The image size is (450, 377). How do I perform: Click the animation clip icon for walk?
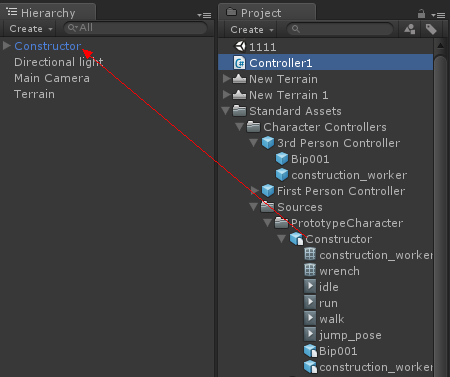310,318
